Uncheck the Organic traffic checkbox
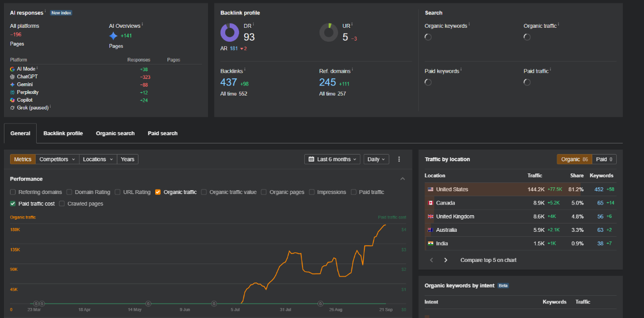Image resolution: width=644 pixels, height=318 pixels. 158,192
